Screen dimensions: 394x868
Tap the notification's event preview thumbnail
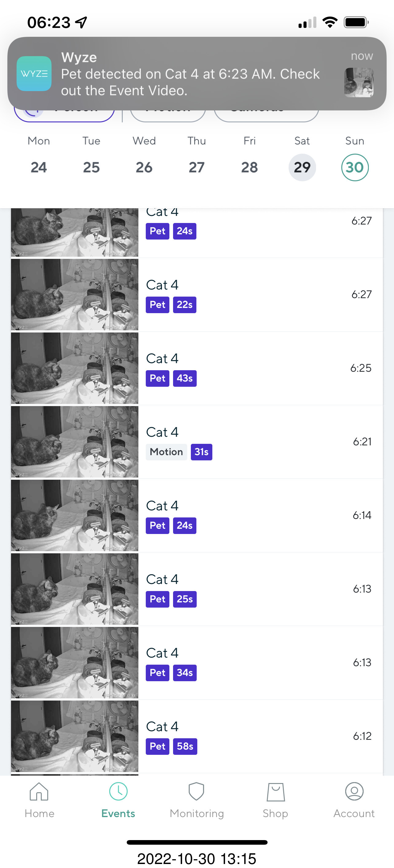click(x=359, y=83)
